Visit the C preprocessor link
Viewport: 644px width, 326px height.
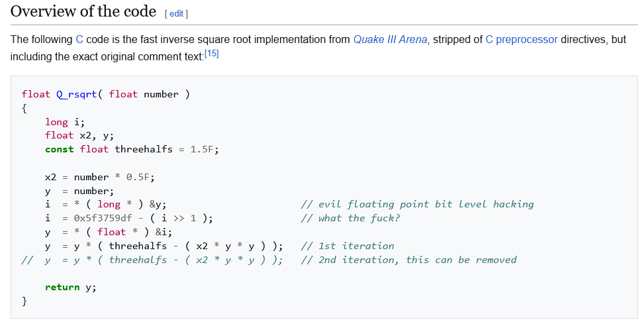(x=522, y=40)
